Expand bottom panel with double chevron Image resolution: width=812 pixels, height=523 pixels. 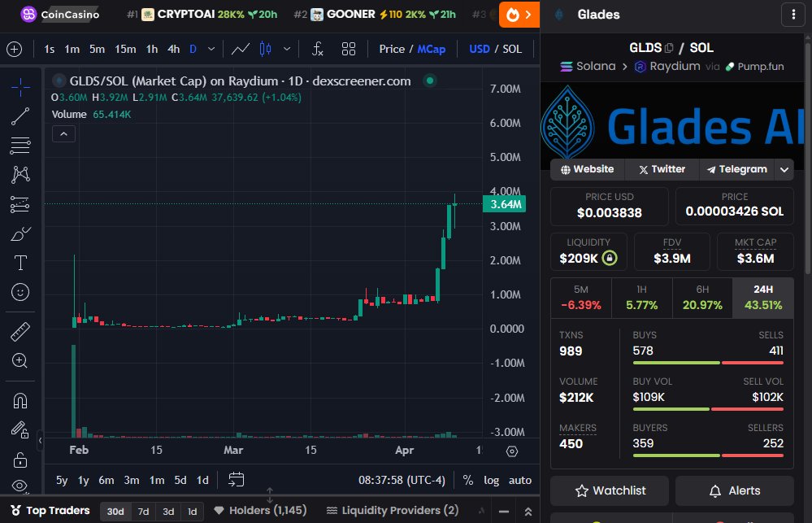coord(528,512)
